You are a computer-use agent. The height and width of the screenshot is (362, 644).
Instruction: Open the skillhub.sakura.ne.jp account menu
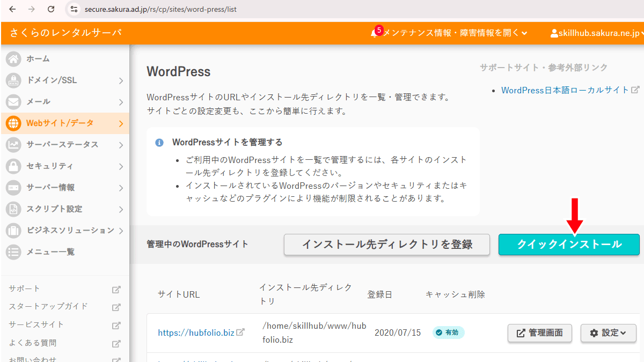(x=597, y=33)
